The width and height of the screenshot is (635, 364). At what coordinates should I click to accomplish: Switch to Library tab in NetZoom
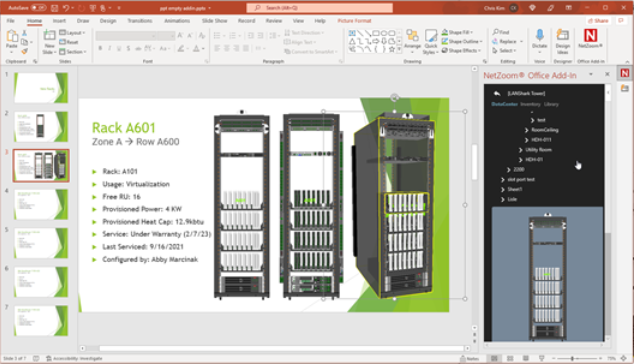tap(551, 104)
